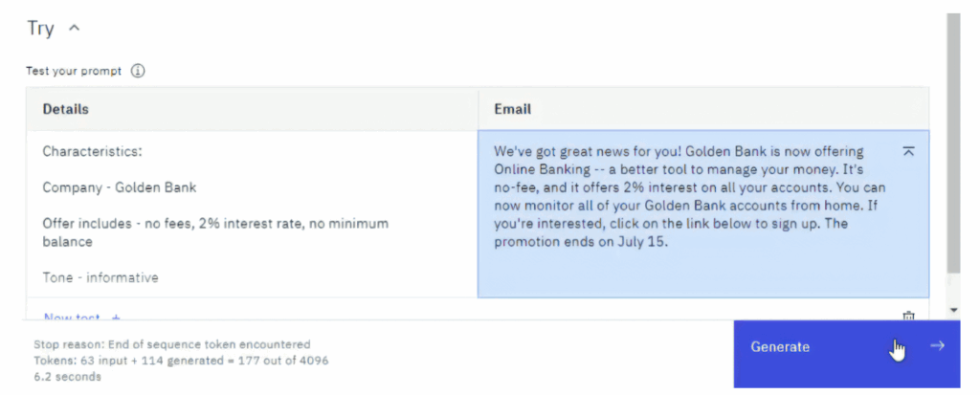Click the Test your prompt label
The width and height of the screenshot is (980, 395).
click(74, 71)
